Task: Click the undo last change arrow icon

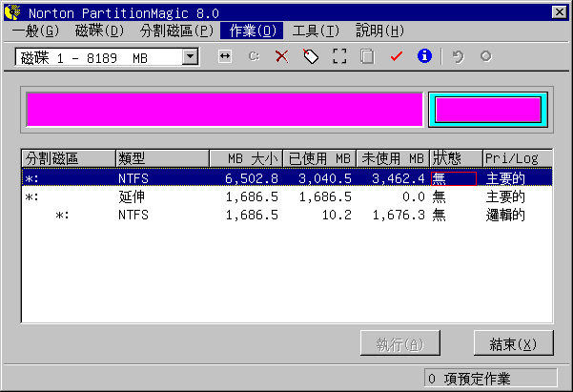Action: point(458,56)
